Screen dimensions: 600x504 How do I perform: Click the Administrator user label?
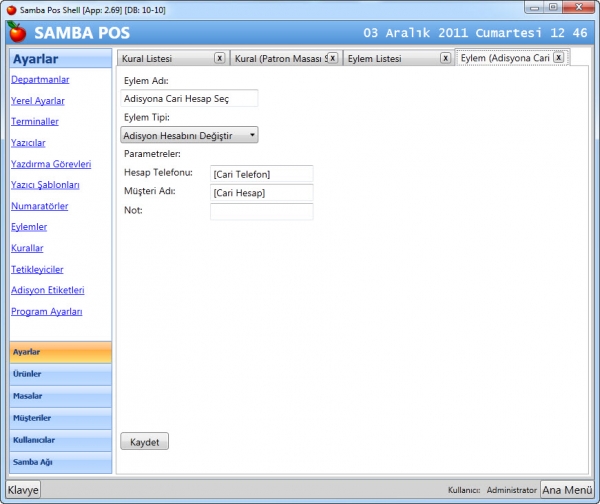(512, 490)
